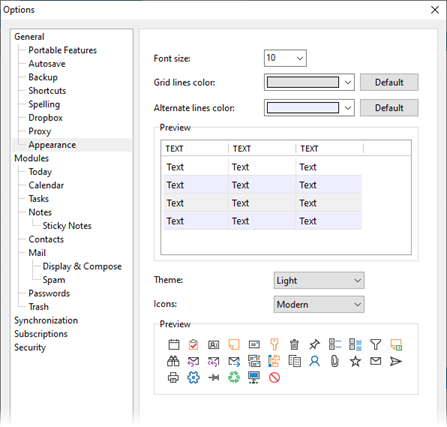Select Tasks under Modules
The image size is (447, 427).
(39, 199)
